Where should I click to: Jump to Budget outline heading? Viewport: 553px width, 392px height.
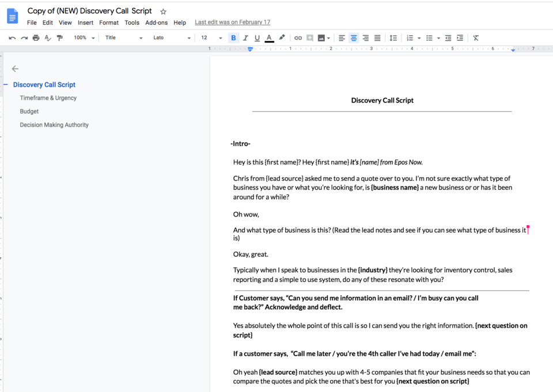click(x=29, y=112)
